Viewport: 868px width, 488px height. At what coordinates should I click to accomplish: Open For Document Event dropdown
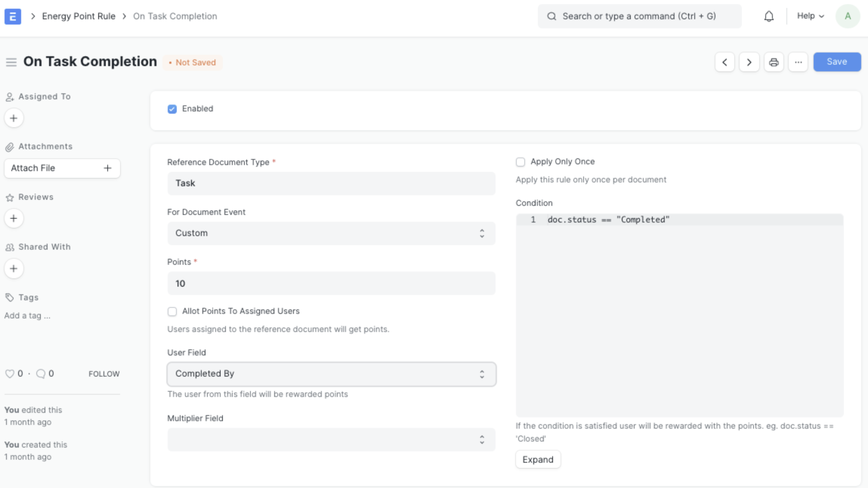[x=331, y=233]
